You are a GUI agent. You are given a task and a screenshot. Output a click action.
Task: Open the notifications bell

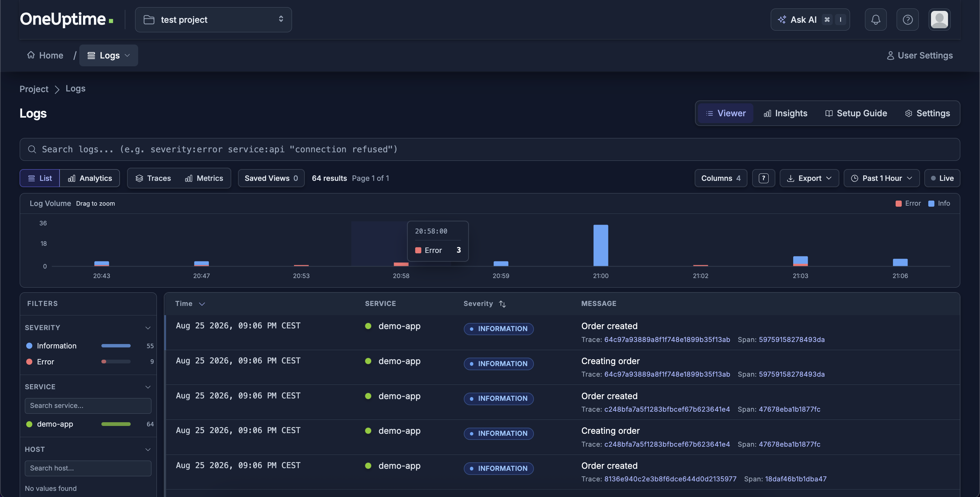coord(876,19)
